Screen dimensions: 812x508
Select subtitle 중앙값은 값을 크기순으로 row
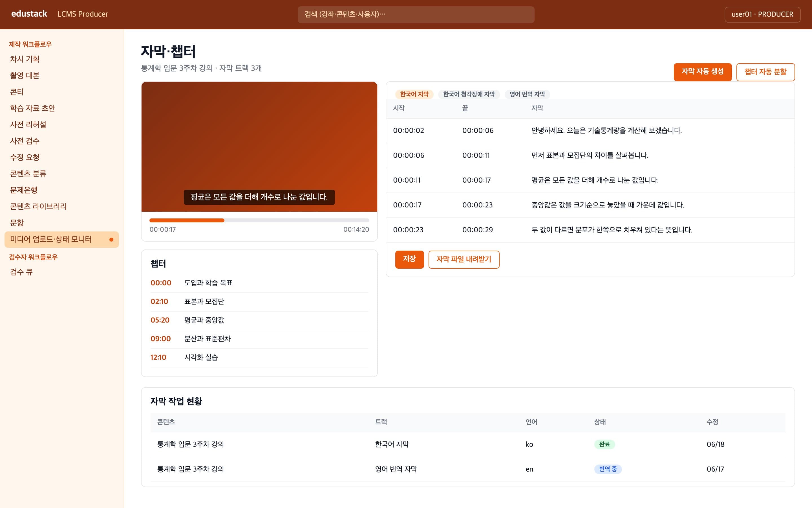coord(590,205)
